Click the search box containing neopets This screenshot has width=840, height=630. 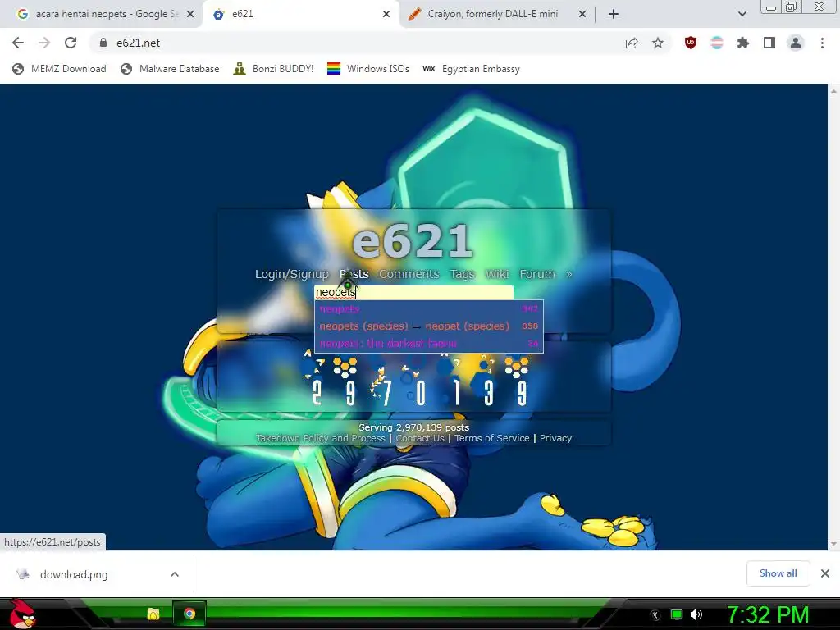[413, 293]
